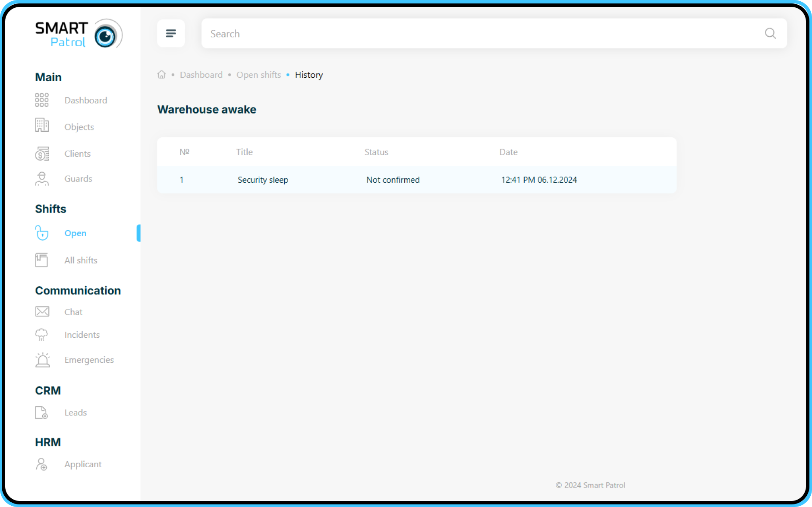Go to Dashboard breadcrumb link
Screen dimensions: 812x507
point(201,75)
